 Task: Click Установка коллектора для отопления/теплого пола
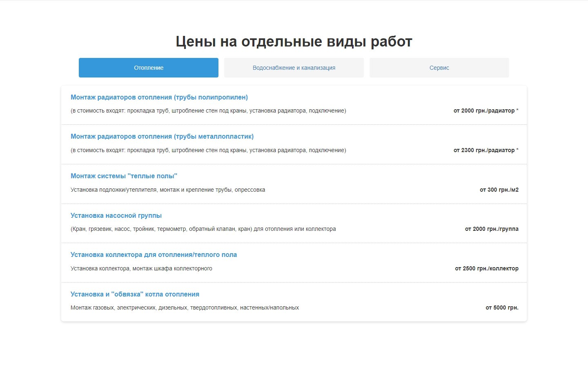[154, 254]
